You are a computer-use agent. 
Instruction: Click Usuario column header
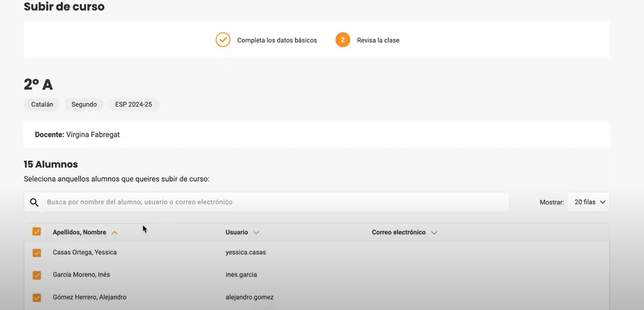click(x=237, y=233)
